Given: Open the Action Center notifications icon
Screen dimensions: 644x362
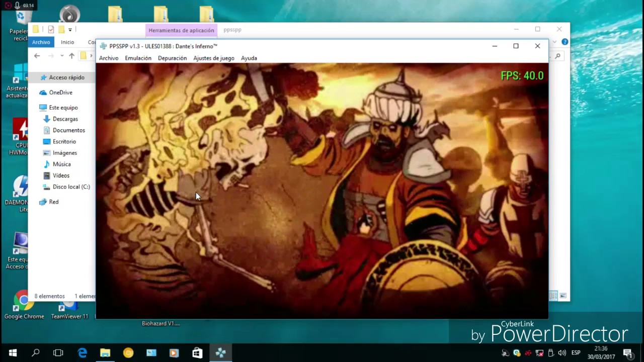Looking at the screenshot, I should click(627, 353).
